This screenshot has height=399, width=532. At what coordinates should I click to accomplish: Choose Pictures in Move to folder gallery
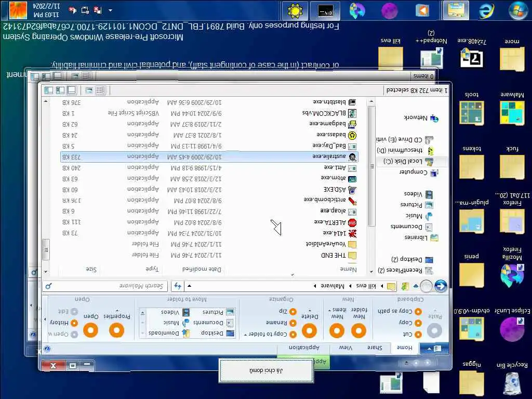click(218, 312)
